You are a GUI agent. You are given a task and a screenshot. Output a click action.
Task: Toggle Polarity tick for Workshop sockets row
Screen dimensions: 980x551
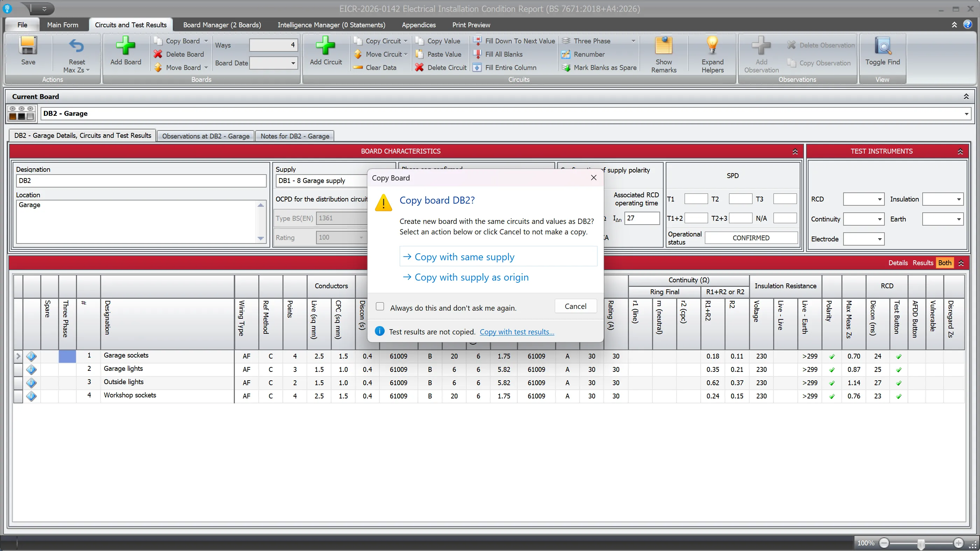tap(832, 396)
